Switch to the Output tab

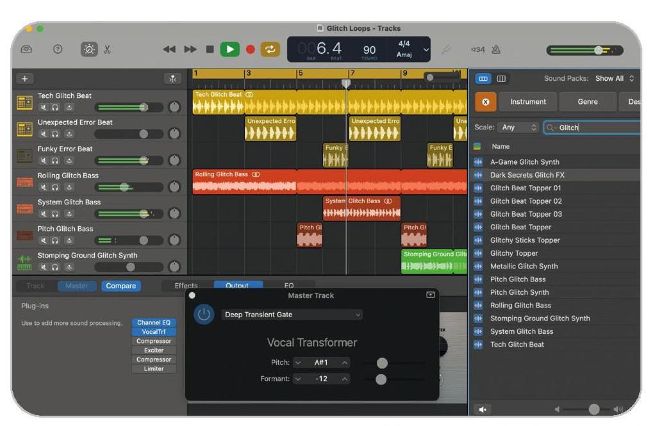click(237, 286)
